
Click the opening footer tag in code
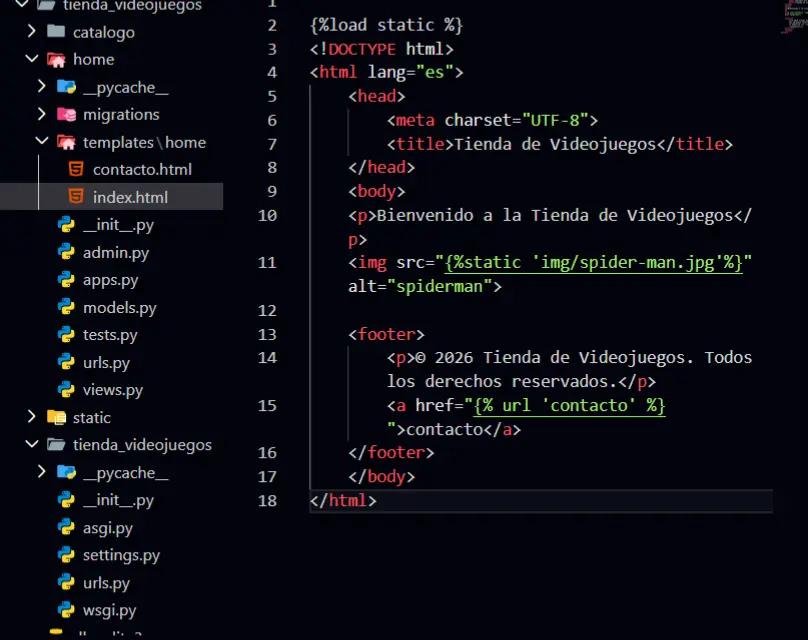point(386,334)
